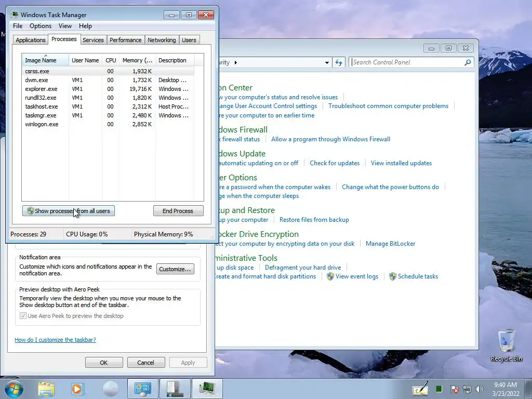This screenshot has width=532, height=399.
Task: Open Allow a program through Windows Firewall
Action: (x=330, y=139)
